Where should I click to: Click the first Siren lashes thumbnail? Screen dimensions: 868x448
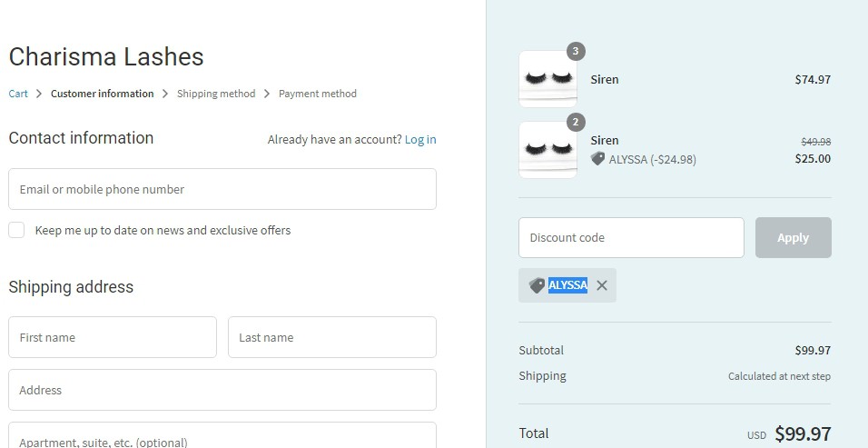(547, 79)
